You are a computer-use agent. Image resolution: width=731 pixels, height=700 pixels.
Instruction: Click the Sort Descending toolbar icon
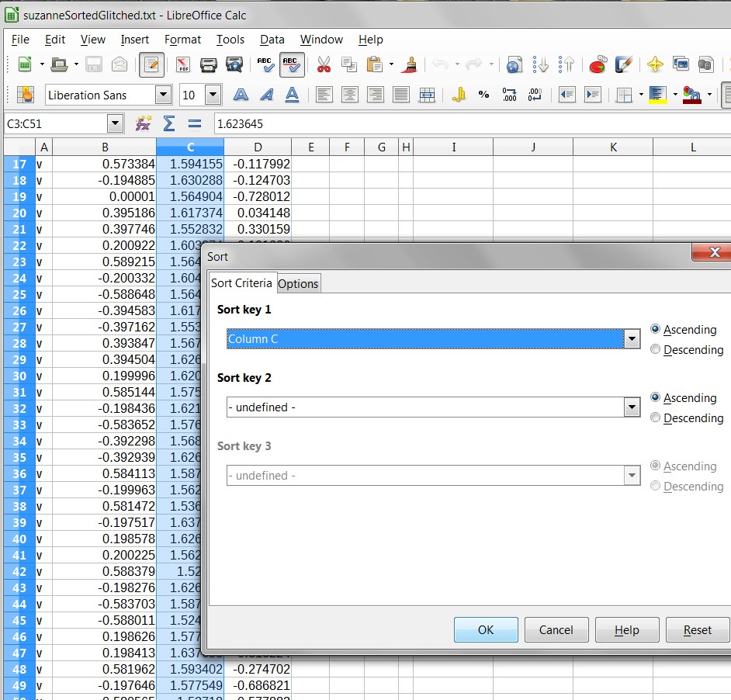tap(566, 64)
